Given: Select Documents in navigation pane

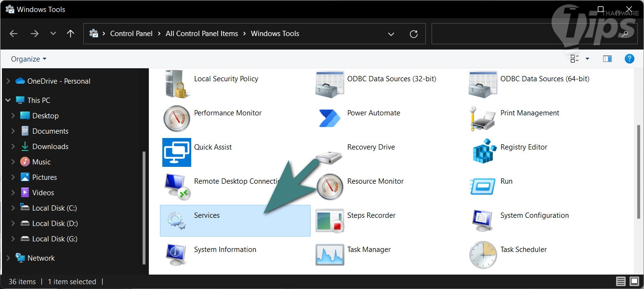Looking at the screenshot, I should [50, 131].
